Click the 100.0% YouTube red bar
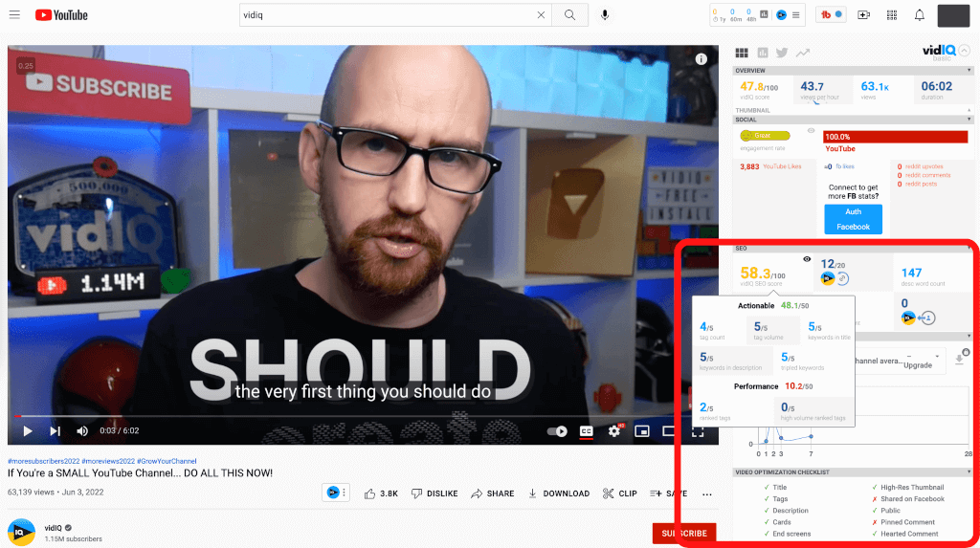The height and width of the screenshot is (548, 980). (x=895, y=136)
